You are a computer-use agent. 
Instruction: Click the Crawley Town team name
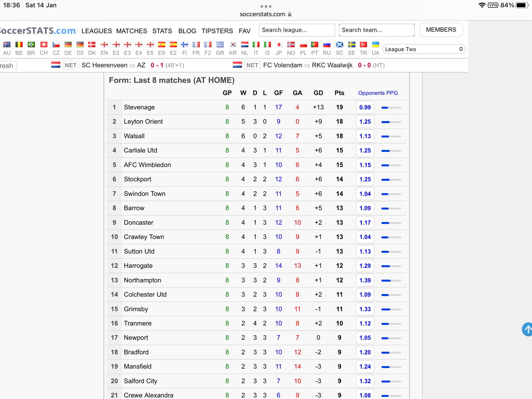144,237
